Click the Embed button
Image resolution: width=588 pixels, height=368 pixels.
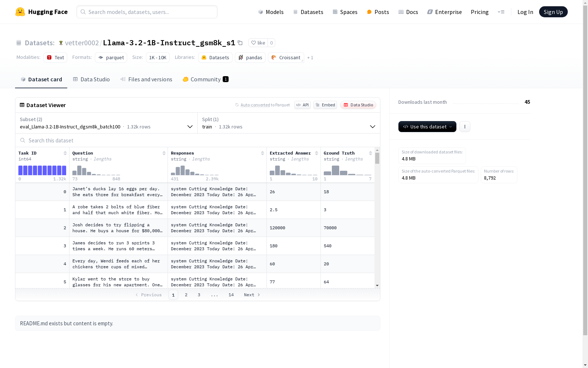click(x=325, y=105)
